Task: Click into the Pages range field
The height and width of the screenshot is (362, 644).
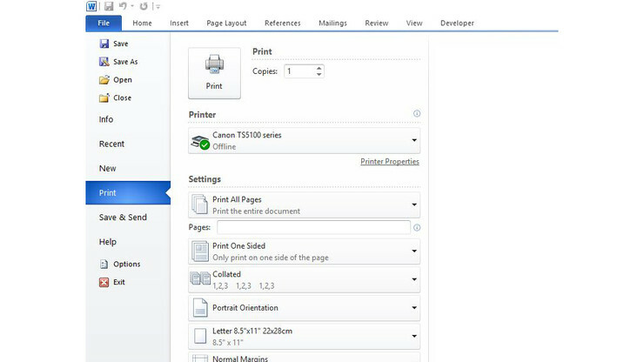Action: point(314,227)
